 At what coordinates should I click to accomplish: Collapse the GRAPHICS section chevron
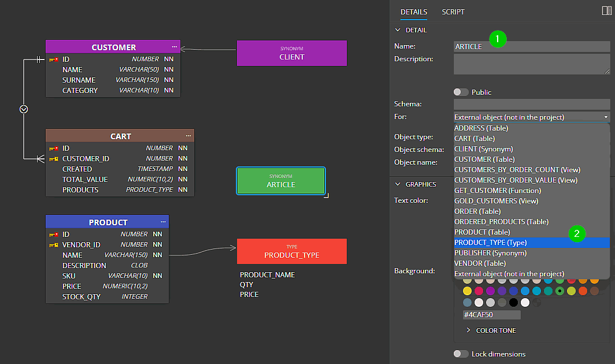(x=397, y=184)
